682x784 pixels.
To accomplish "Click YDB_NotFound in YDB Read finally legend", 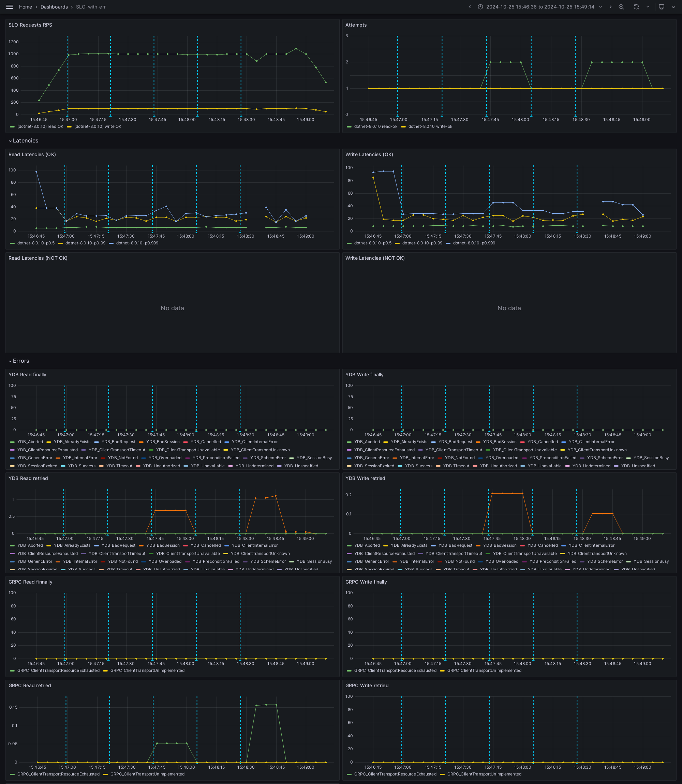I will 123,458.
